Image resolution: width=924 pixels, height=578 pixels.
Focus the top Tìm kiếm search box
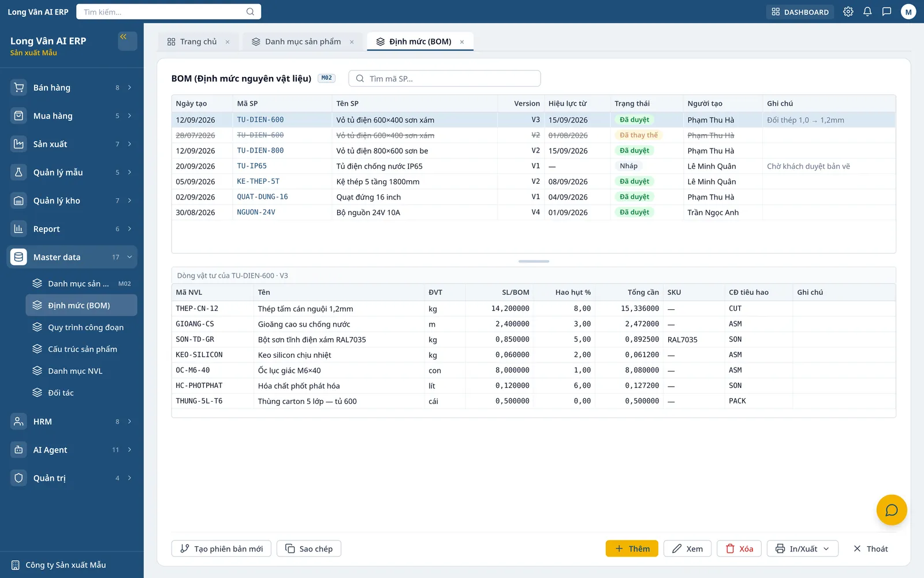169,12
